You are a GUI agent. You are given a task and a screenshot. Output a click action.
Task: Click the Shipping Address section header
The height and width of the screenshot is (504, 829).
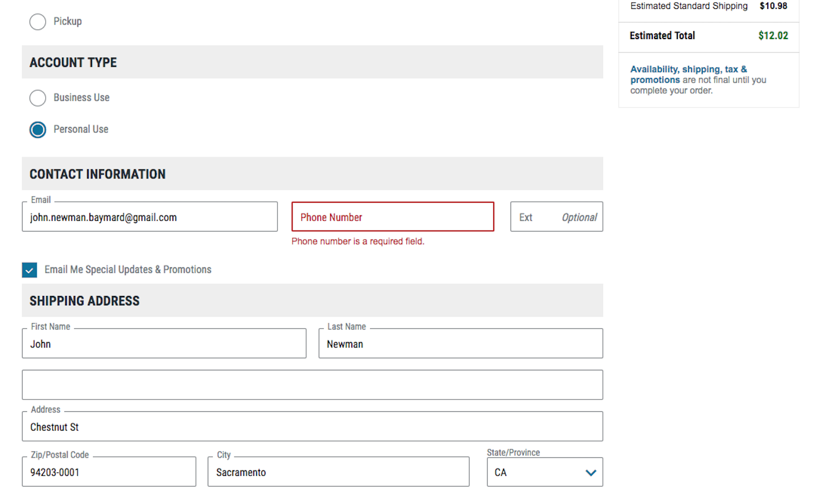[85, 301]
